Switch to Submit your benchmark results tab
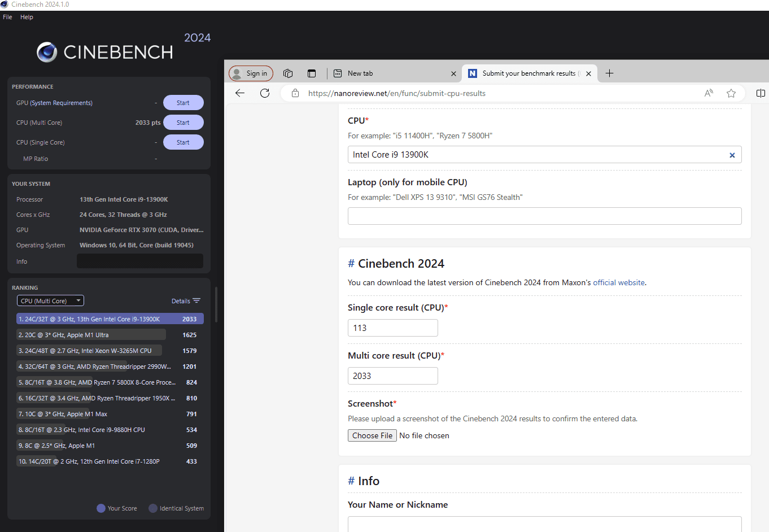This screenshot has height=532, width=769. (x=530, y=73)
